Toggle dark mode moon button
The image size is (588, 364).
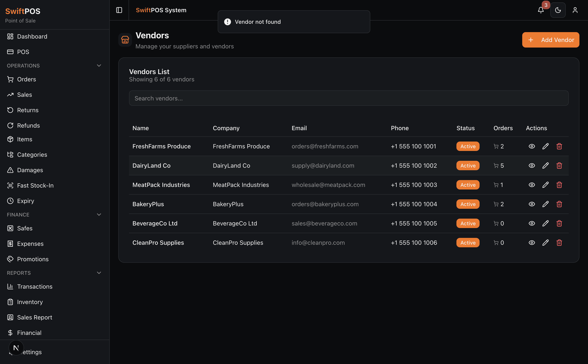[x=558, y=10]
